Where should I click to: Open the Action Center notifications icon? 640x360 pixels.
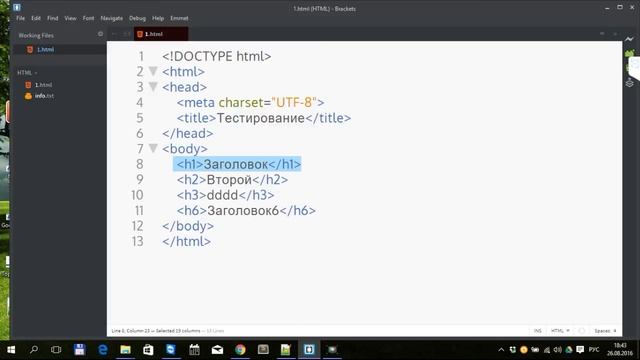pyautogui.click(x=580, y=350)
